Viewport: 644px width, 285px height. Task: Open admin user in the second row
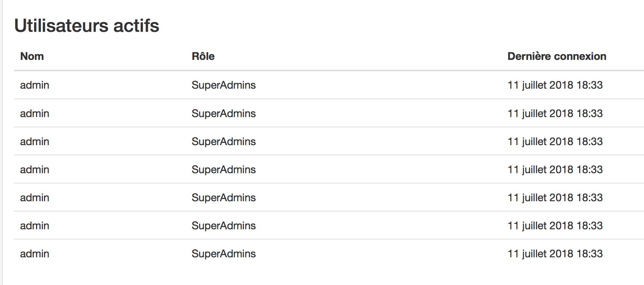tap(35, 114)
